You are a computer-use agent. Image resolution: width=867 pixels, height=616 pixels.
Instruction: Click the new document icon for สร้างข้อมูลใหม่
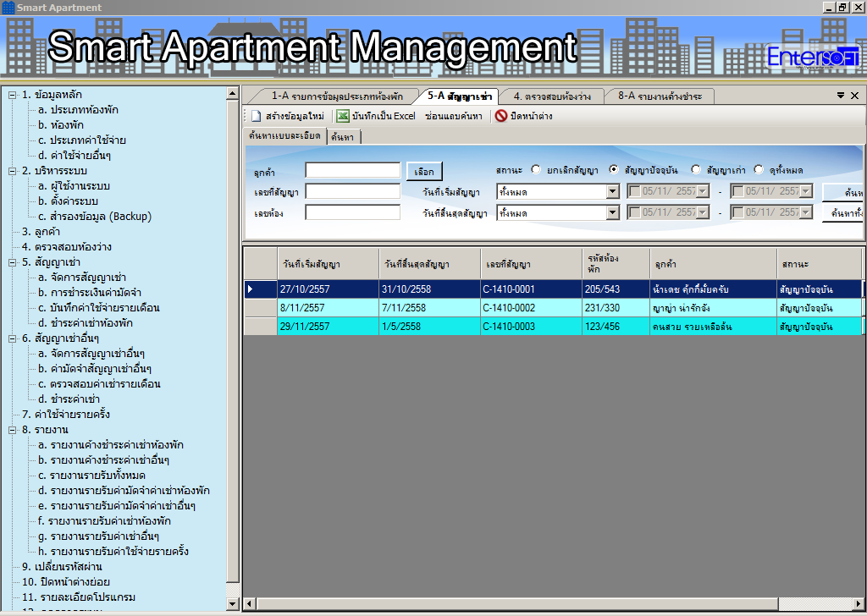point(256,116)
